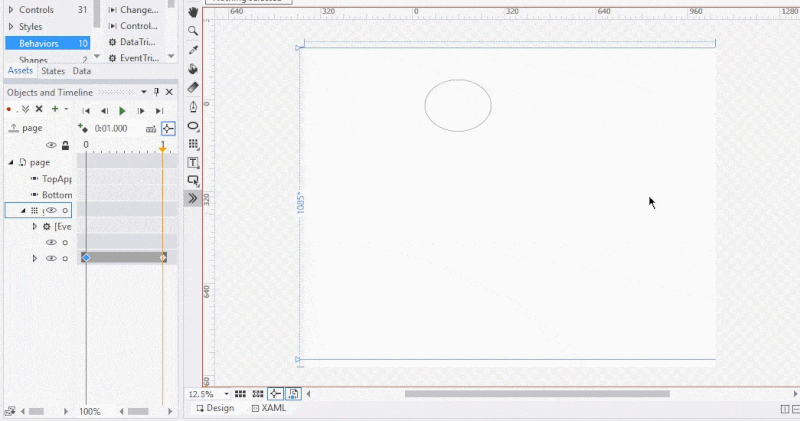This screenshot has height=421, width=800.
Task: Click the red storyboard recording indicator
Action: pyautogui.click(x=9, y=109)
